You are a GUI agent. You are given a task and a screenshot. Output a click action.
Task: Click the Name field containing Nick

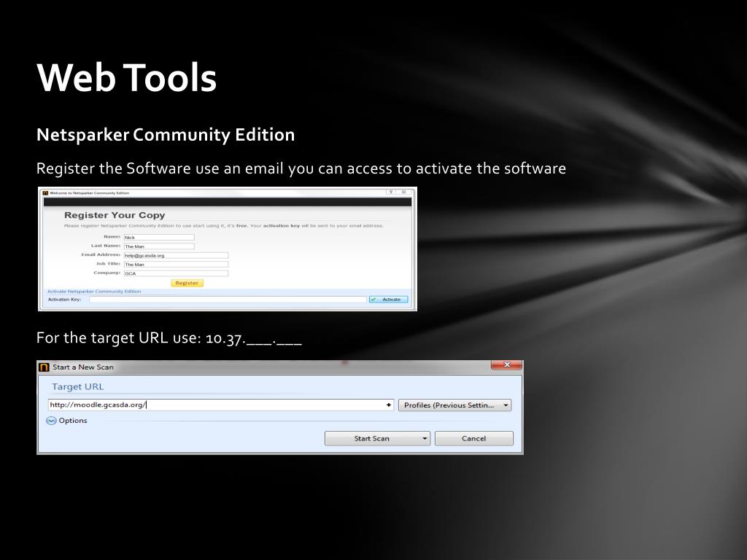159,237
